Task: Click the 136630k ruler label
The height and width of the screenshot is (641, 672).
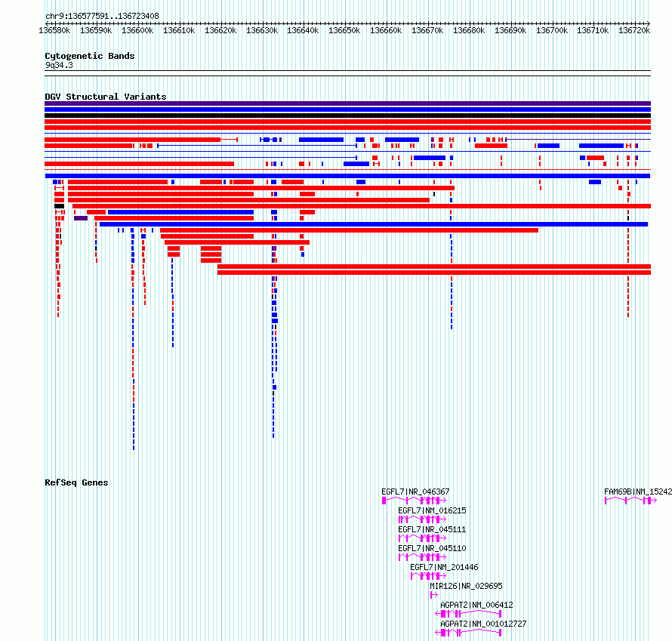Action: coord(262,30)
